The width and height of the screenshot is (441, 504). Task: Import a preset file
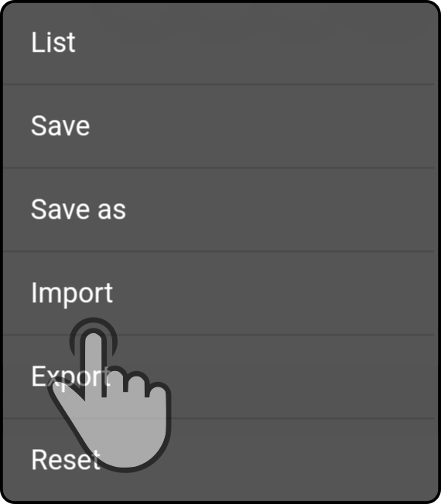point(219,293)
